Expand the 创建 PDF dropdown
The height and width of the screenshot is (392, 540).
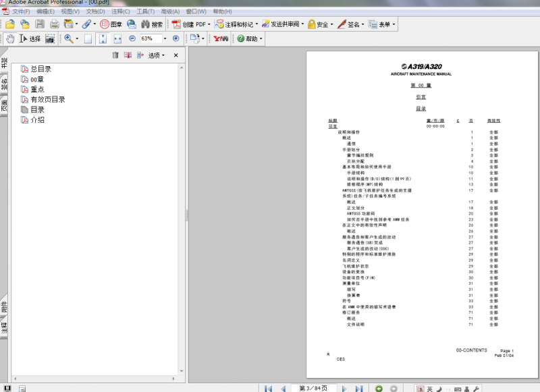(x=209, y=24)
